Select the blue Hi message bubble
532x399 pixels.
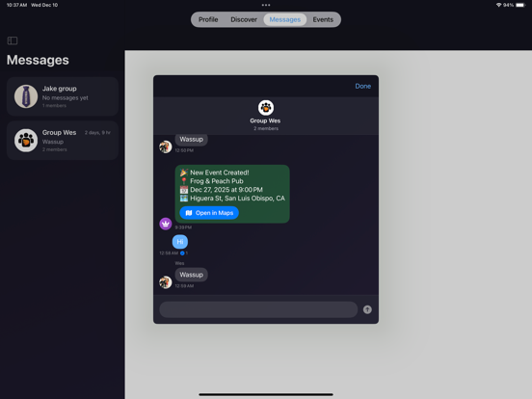[x=180, y=242]
